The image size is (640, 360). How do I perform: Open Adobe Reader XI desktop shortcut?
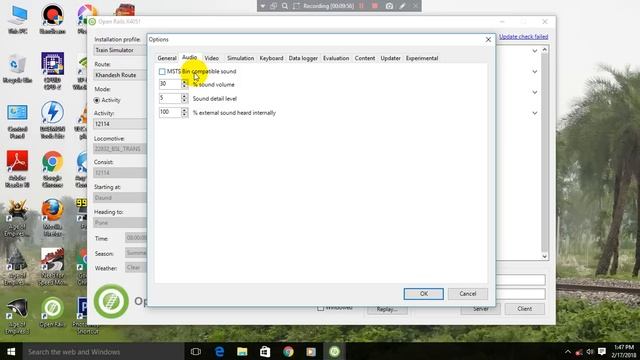(17, 169)
